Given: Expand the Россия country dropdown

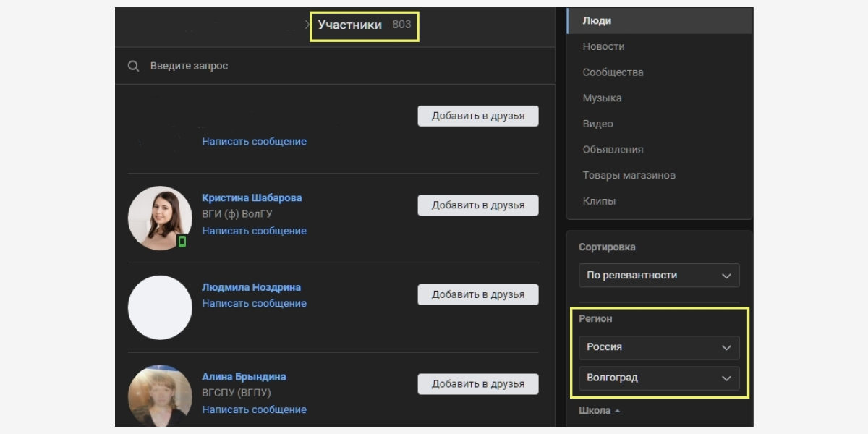Looking at the screenshot, I should point(659,347).
